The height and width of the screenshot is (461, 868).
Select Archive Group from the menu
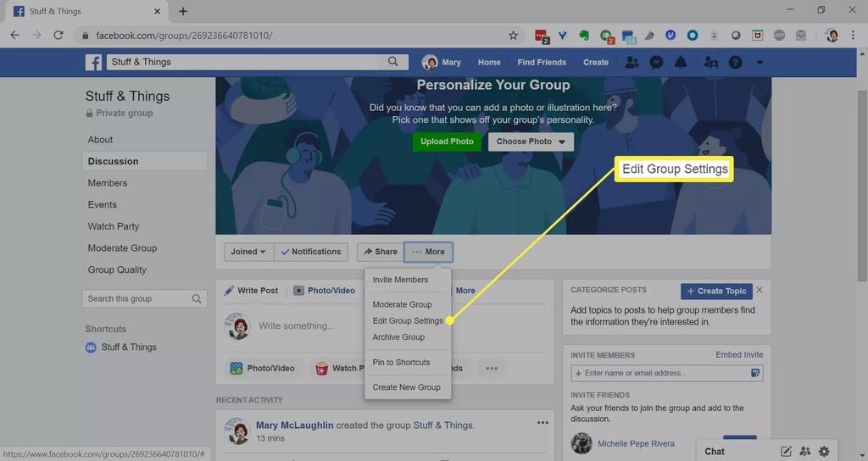398,337
